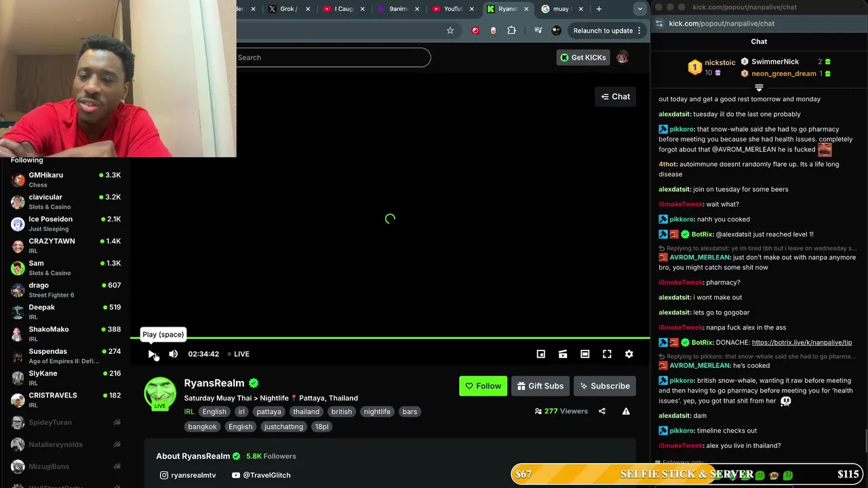Image resolution: width=868 pixels, height=488 pixels.
Task: Click the 'pattaya' stream tag
Action: [x=269, y=411]
